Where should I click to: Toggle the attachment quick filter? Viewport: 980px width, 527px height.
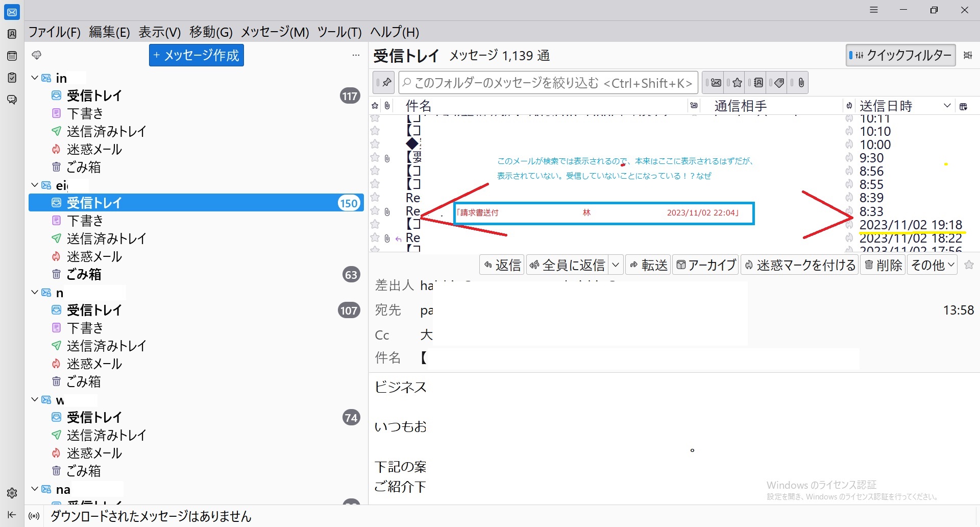801,83
